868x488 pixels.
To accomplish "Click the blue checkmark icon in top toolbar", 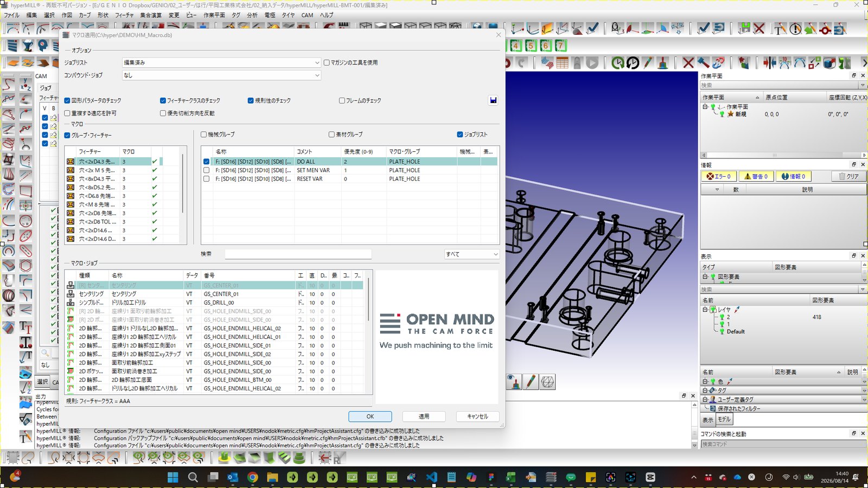I will coord(703,28).
